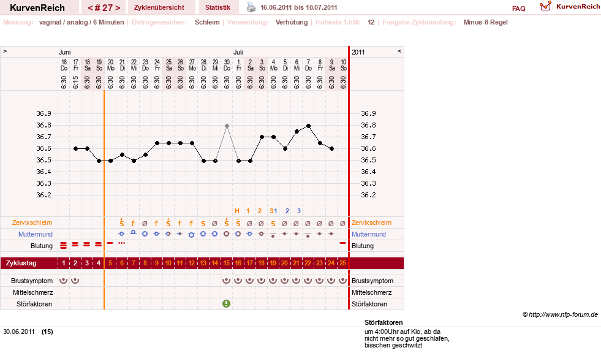Open the Statistik tab
The width and height of the screenshot is (601, 364).
click(x=217, y=7)
